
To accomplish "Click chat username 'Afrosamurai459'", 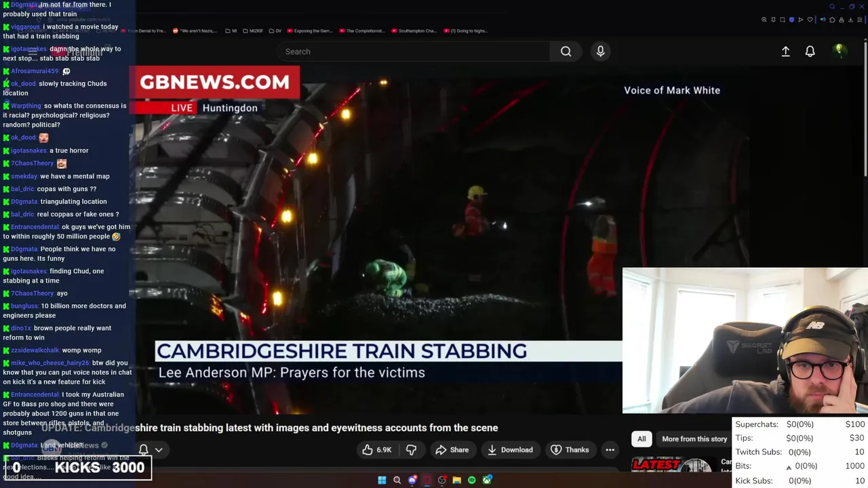I will (x=35, y=71).
